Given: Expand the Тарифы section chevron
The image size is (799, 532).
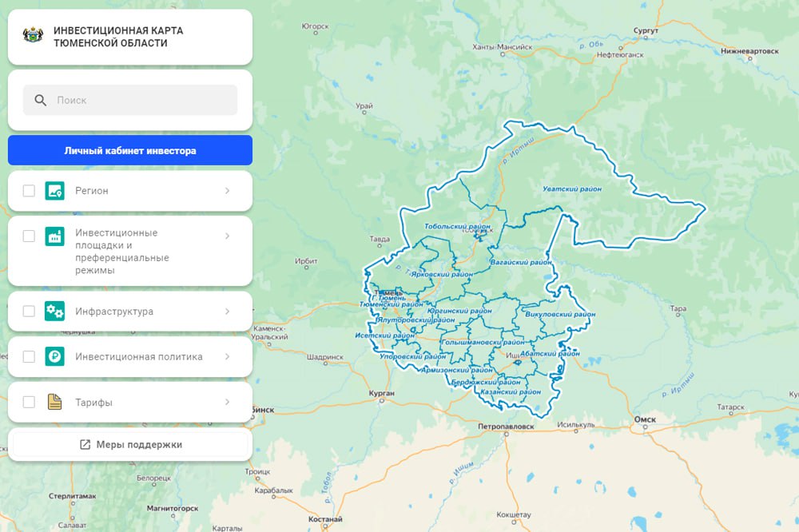Looking at the screenshot, I should [x=227, y=403].
